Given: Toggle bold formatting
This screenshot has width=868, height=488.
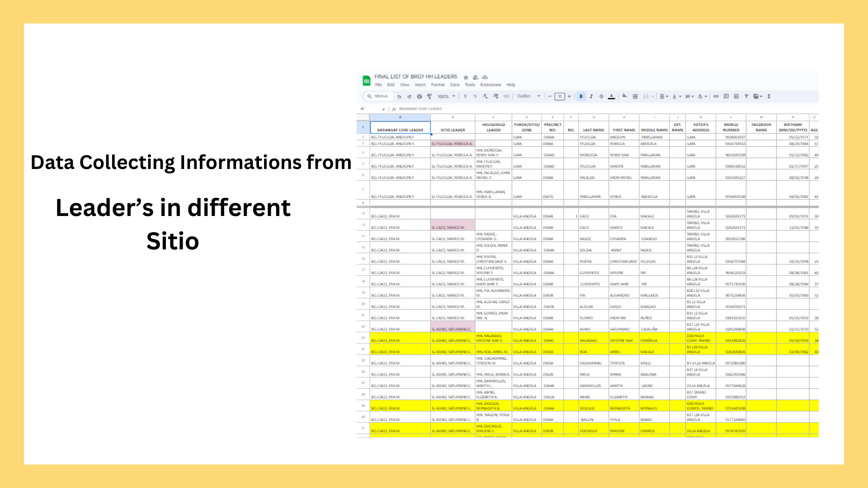Looking at the screenshot, I should coord(581,96).
